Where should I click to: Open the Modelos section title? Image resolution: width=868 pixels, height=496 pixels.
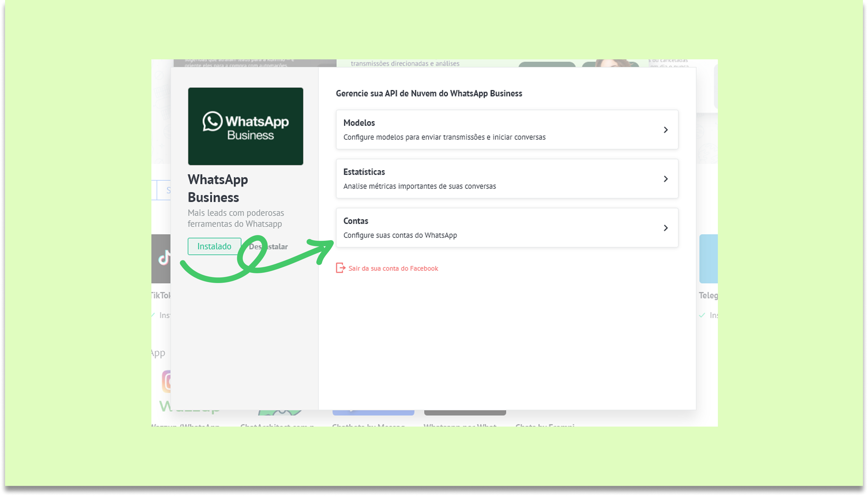[359, 123]
